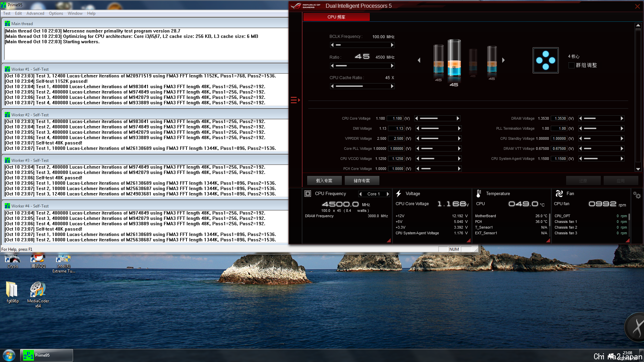The width and height of the screenshot is (644, 362).
Task: Adjust the CPU VCCIO Voltage slider
Action: [x=439, y=159]
